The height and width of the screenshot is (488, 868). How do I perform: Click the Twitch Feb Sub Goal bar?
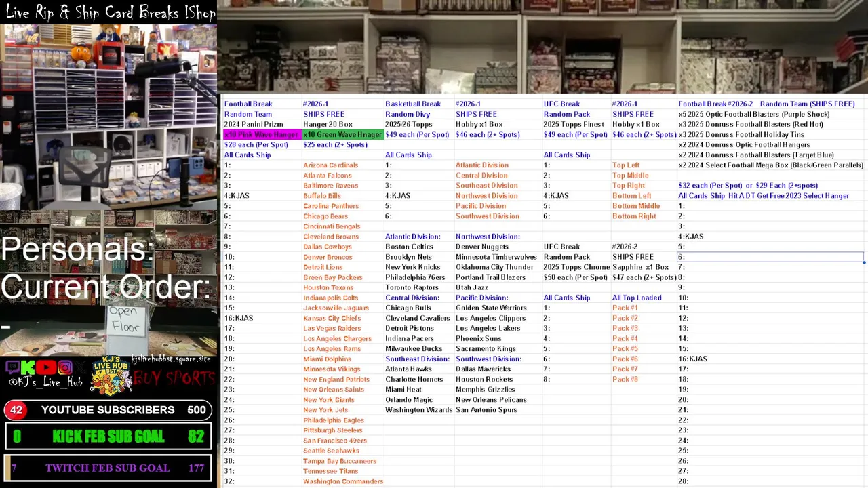(108, 468)
